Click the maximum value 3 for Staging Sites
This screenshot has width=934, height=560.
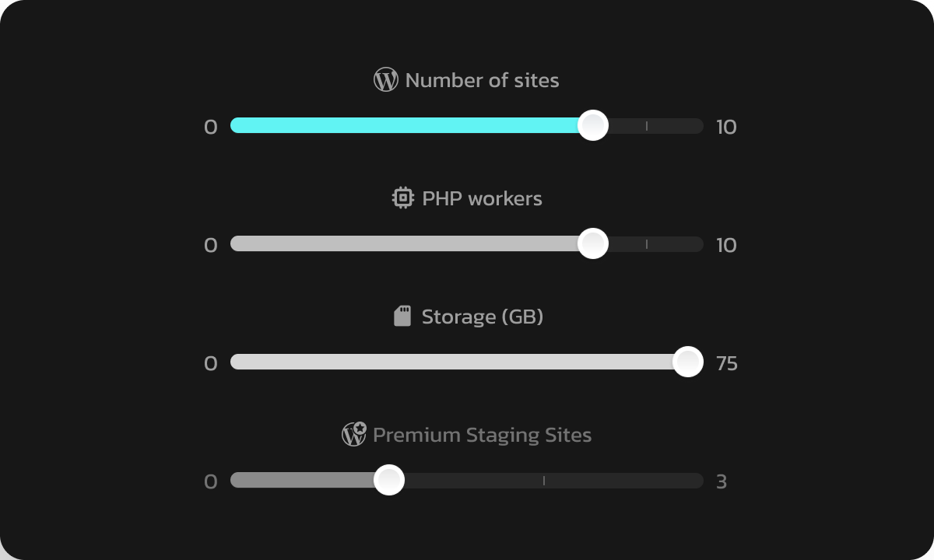tap(722, 482)
